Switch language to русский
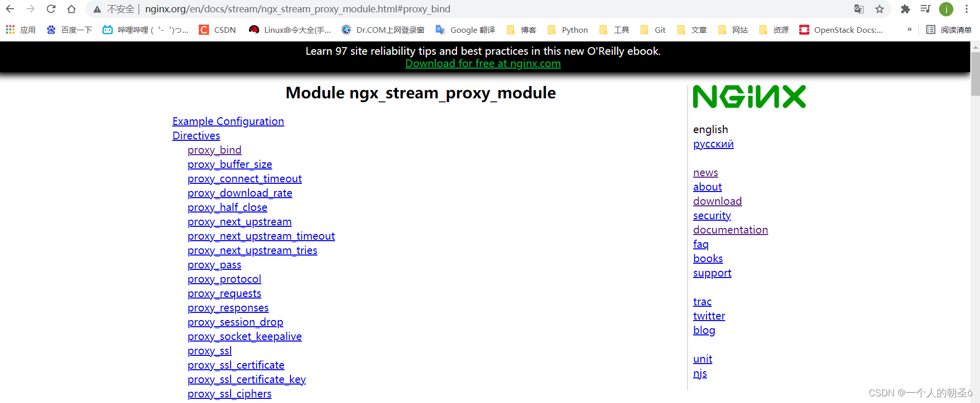 click(713, 144)
